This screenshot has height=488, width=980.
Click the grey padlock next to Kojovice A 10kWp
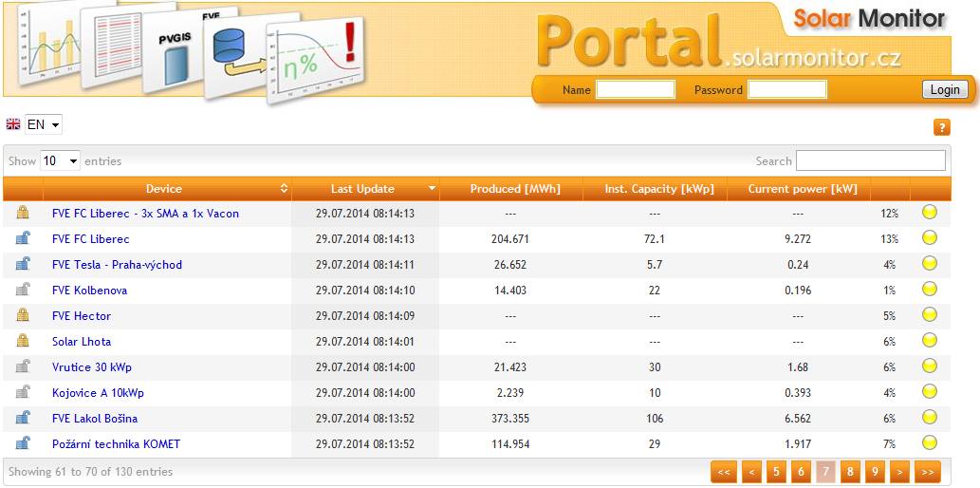click(23, 392)
